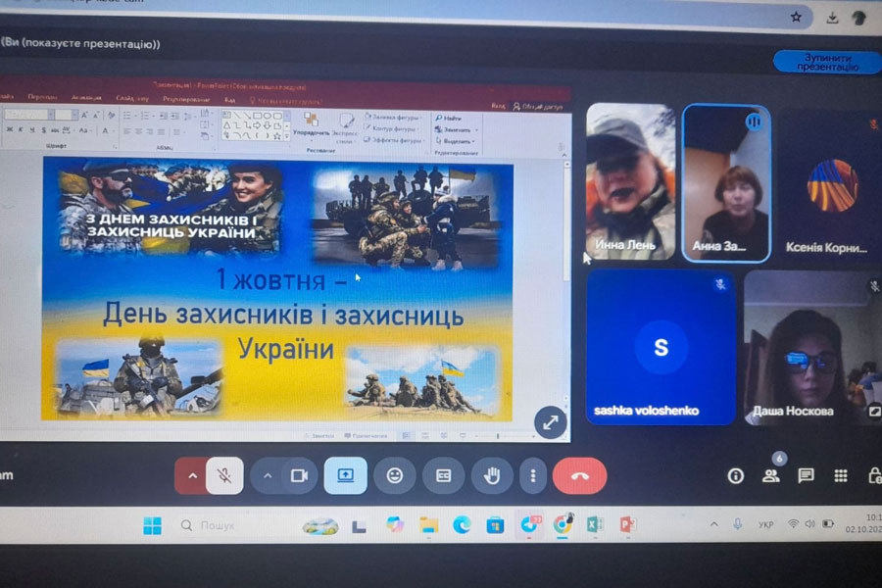End the call with red hang-up button
This screenshot has width=882, height=588.
coord(579,476)
